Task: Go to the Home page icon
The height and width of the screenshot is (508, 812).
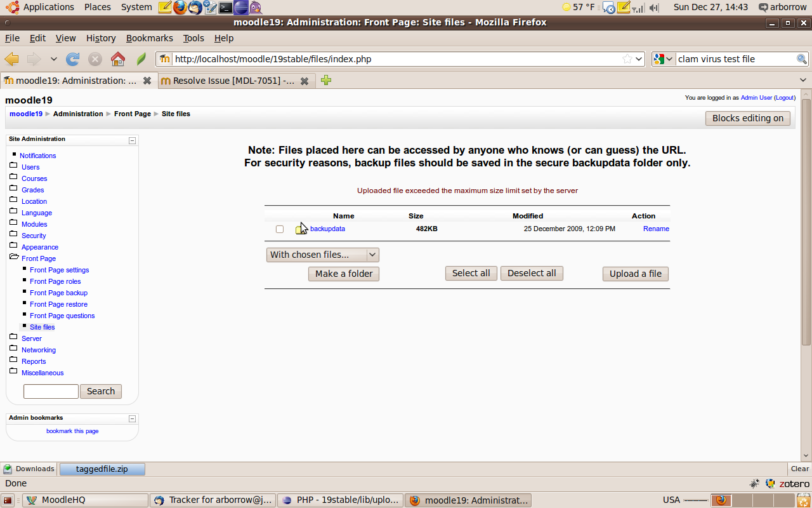Action: pyautogui.click(x=118, y=59)
